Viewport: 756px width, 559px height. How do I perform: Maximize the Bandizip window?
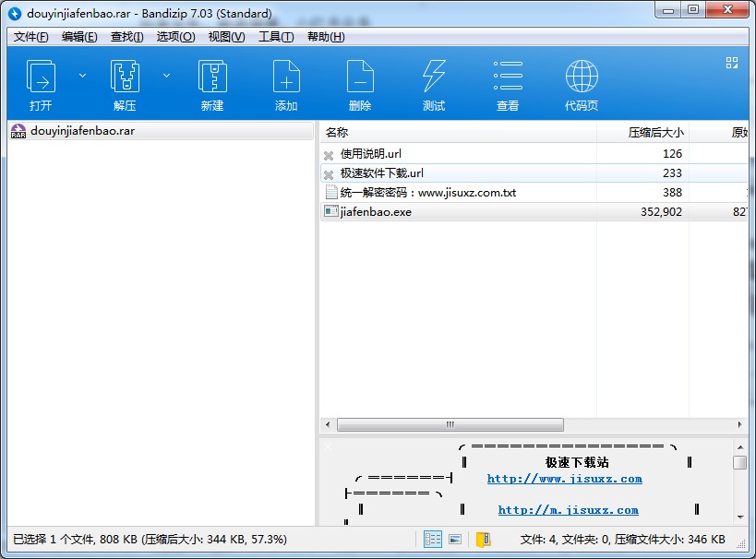(x=693, y=9)
